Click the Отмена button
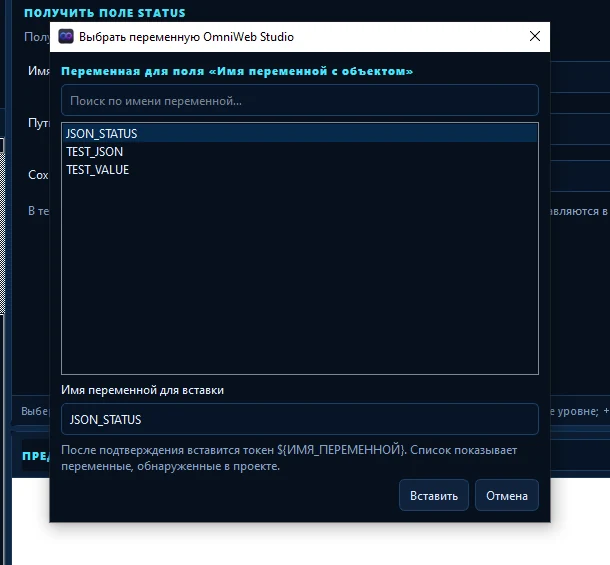610x565 pixels. [507, 495]
